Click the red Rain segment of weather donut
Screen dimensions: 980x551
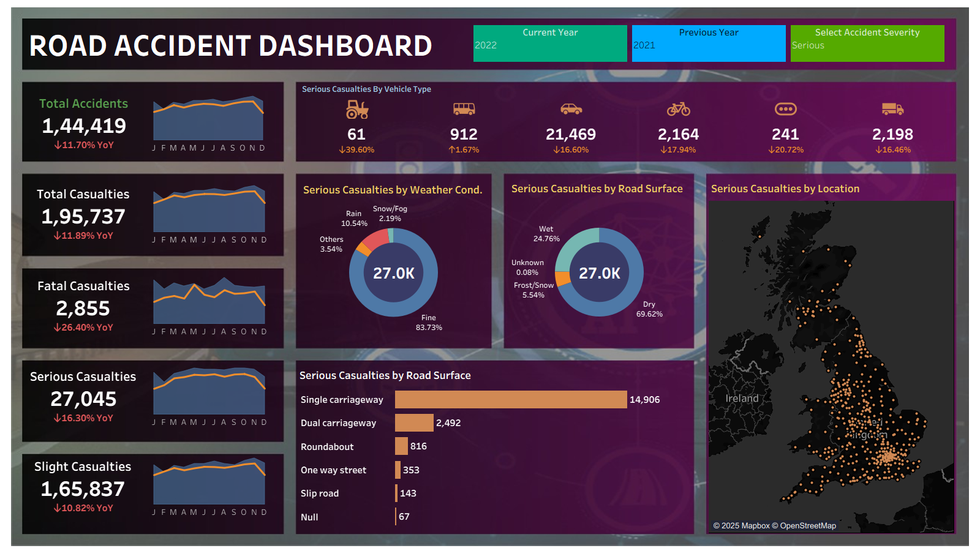377,238
